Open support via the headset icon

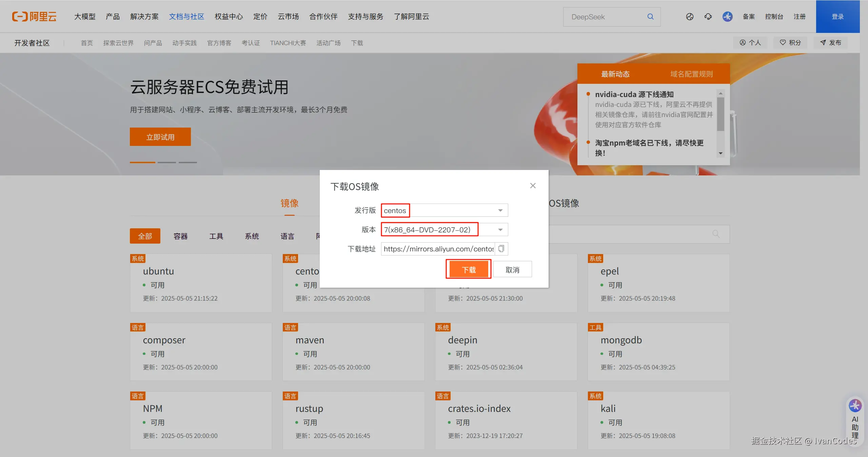click(x=708, y=16)
